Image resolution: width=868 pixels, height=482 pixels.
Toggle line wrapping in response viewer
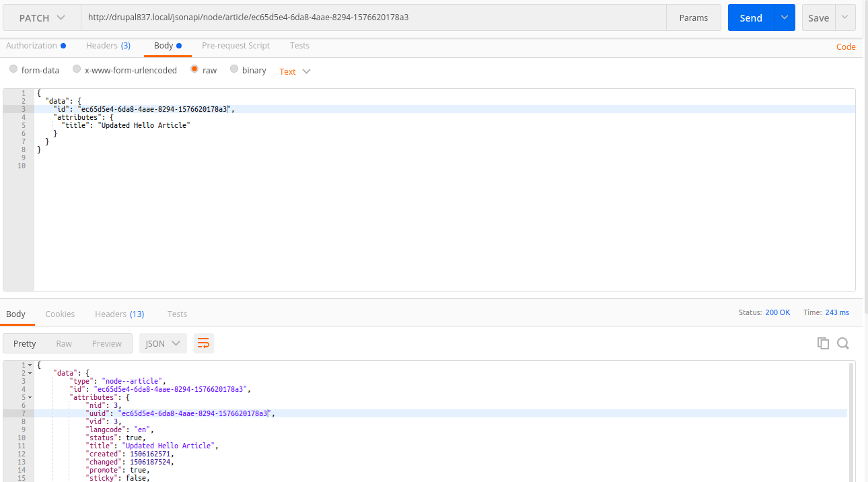[204, 343]
